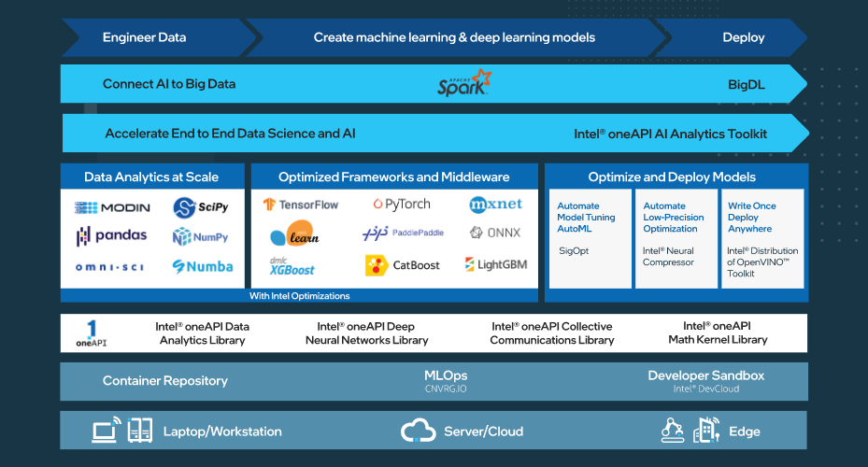
Task: Click the LightGBM logo
Action: (x=496, y=264)
